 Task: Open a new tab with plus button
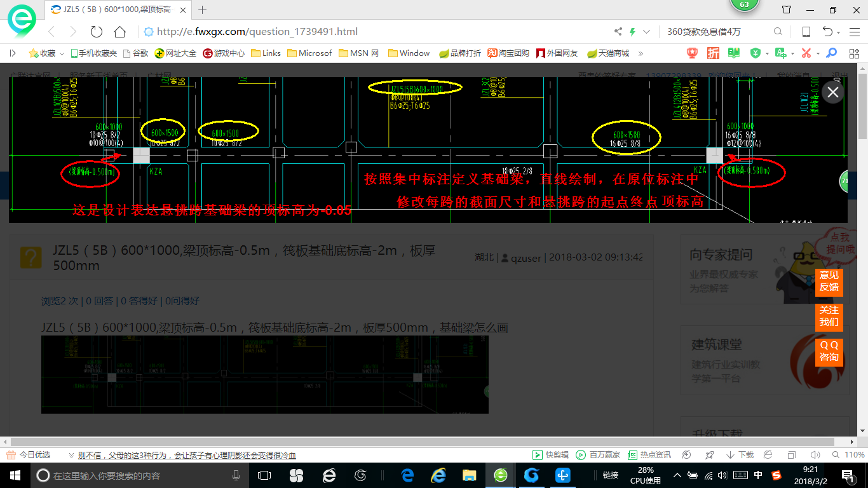(203, 10)
